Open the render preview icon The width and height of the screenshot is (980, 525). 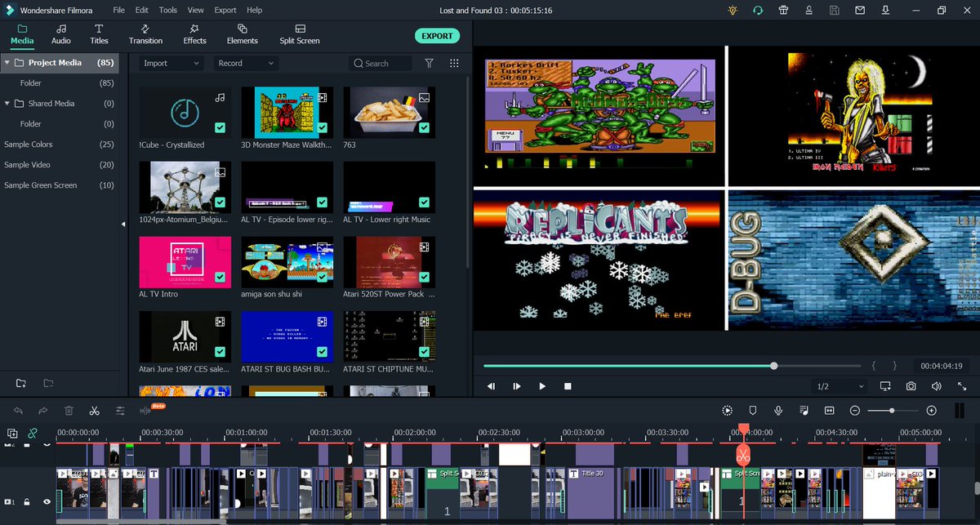(x=727, y=411)
